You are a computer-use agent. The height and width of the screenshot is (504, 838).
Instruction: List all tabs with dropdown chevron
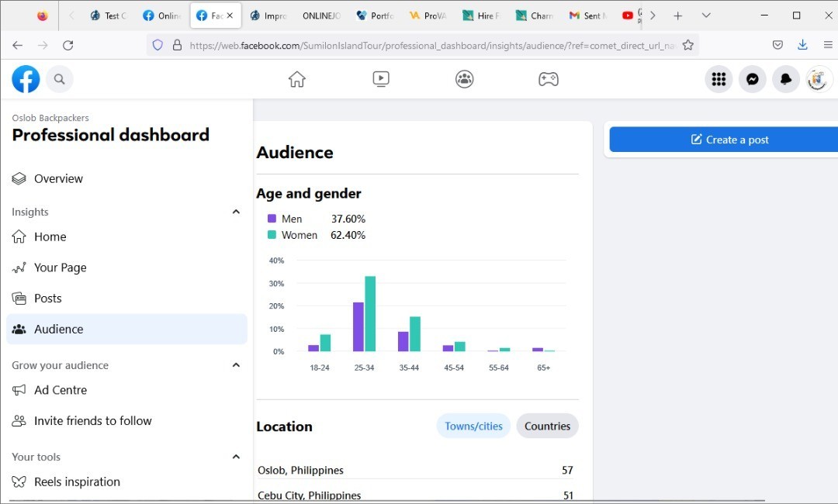(x=706, y=16)
